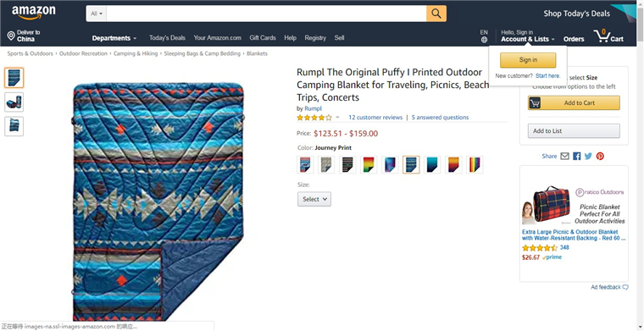Open the Size Select dropdown
The width and height of the screenshot is (644, 331).
[314, 199]
